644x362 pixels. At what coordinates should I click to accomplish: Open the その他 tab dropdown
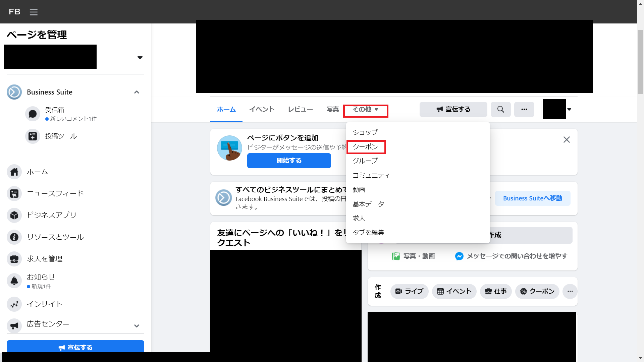(365, 110)
